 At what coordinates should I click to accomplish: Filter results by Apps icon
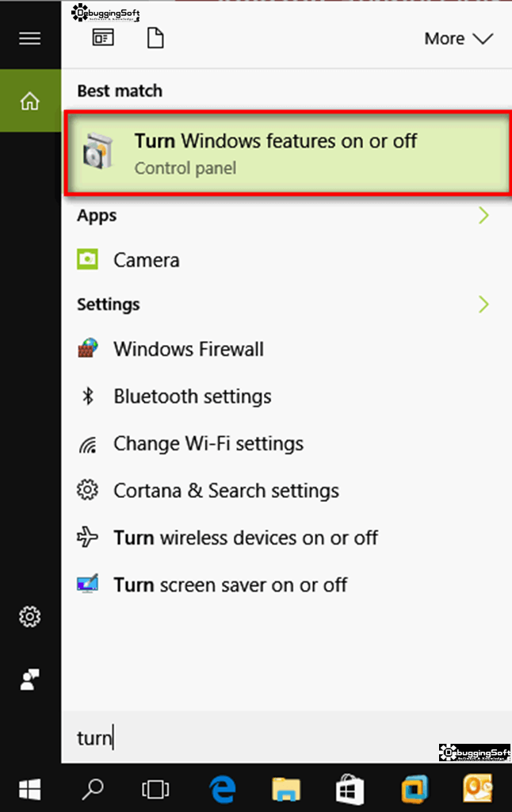click(x=103, y=38)
